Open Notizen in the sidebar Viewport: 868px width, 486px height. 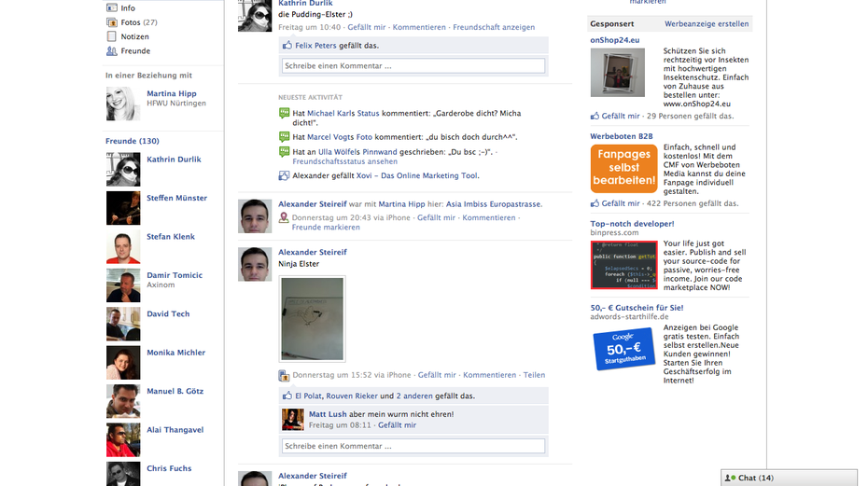coord(134,36)
